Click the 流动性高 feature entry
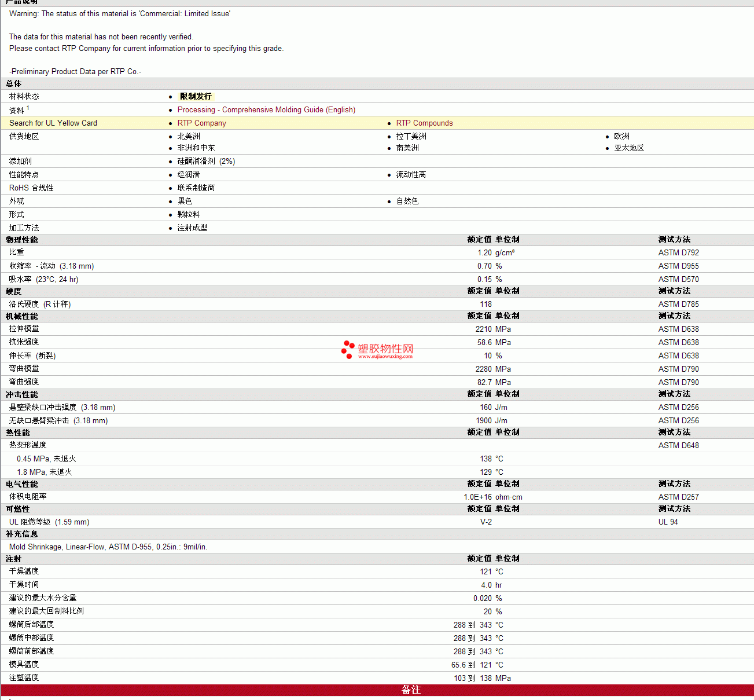The height and width of the screenshot is (700, 754). [x=411, y=175]
